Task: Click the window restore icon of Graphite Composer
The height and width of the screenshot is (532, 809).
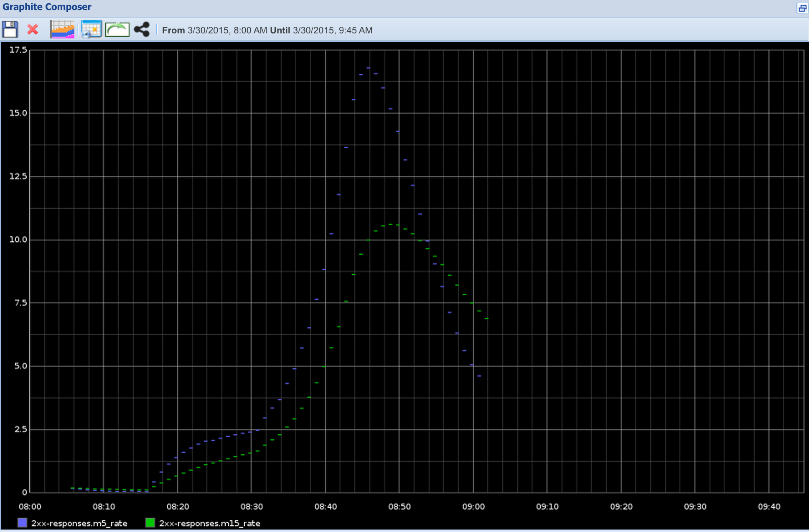Action: 802,8
